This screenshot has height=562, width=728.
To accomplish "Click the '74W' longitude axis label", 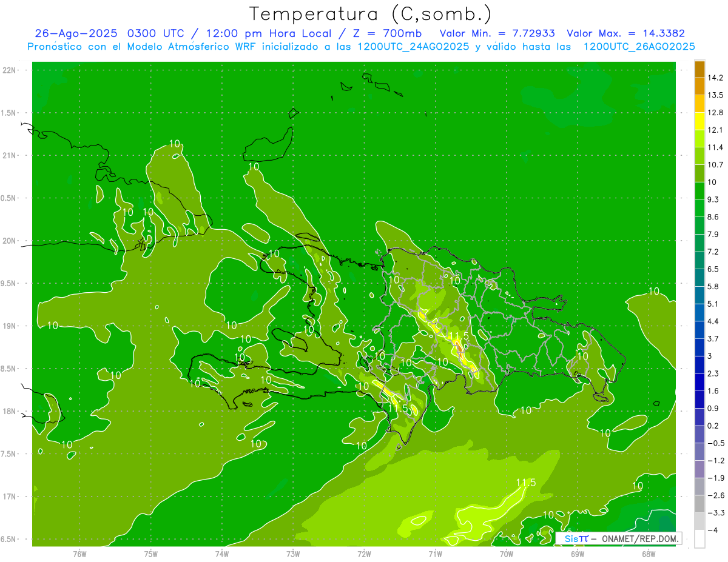I will click(x=222, y=554).
